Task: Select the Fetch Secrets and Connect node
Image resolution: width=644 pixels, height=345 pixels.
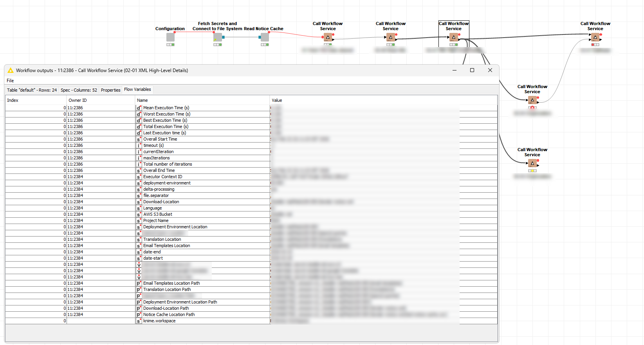Action: click(218, 37)
